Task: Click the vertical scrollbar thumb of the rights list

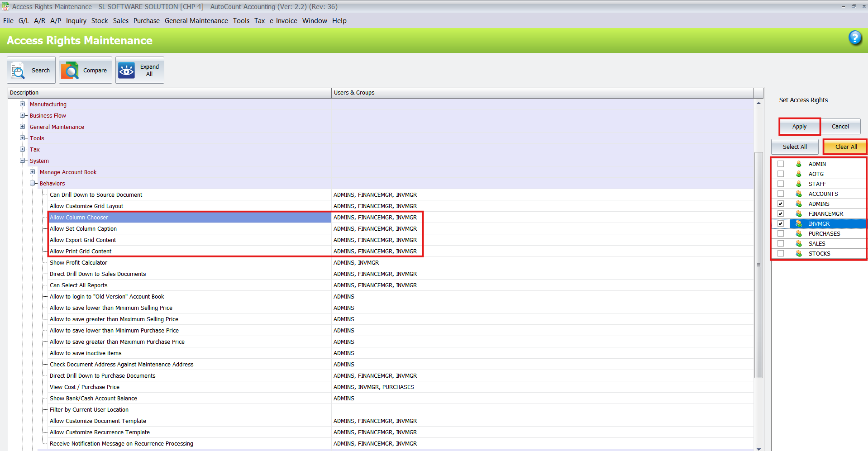Action: [x=758, y=265]
